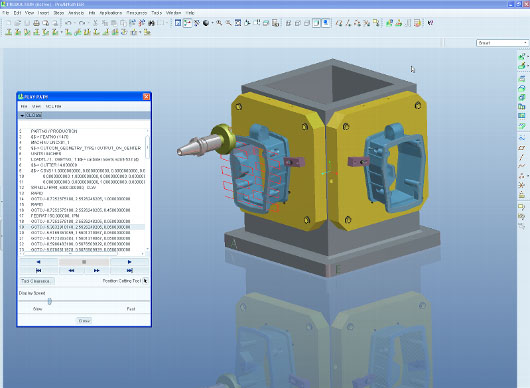Click the play forward button in Play Path
The width and height of the screenshot is (530, 388).
coord(129,262)
